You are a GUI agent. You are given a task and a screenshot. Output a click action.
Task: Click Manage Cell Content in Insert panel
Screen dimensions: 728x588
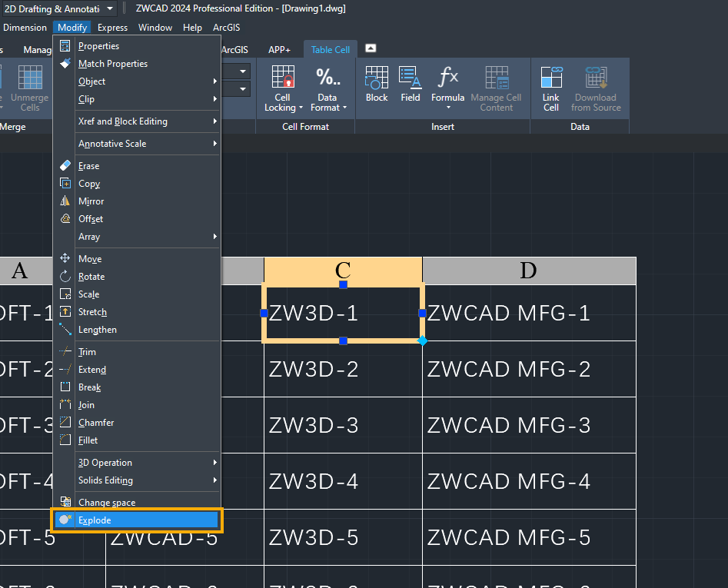click(x=496, y=88)
